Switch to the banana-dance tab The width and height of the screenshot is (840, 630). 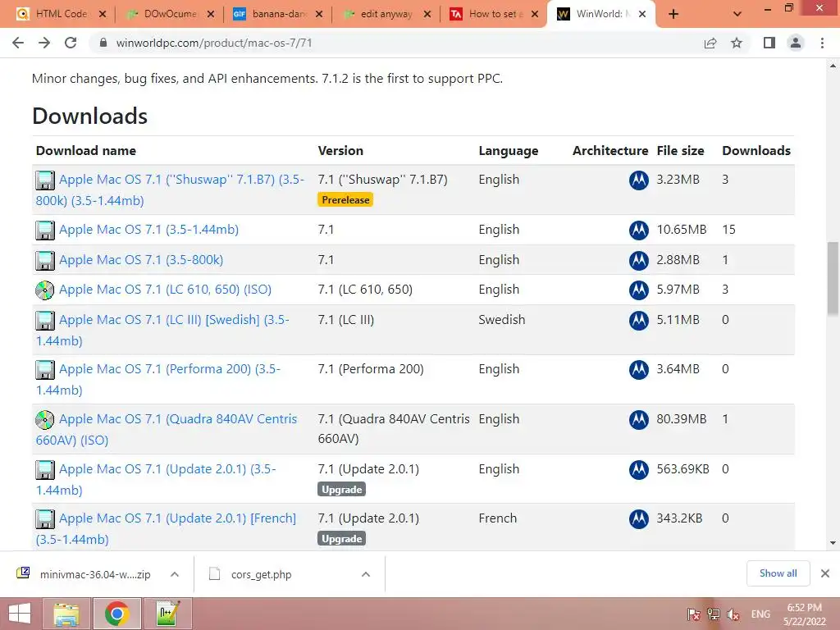[x=279, y=14]
